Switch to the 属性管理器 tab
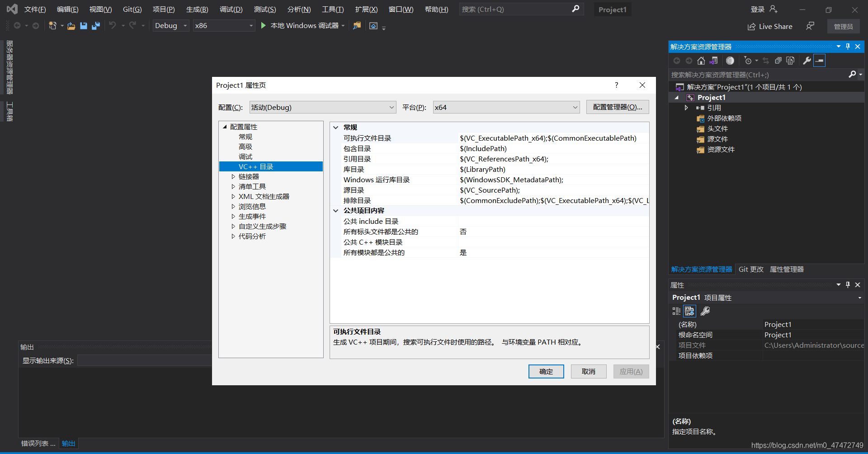 787,269
